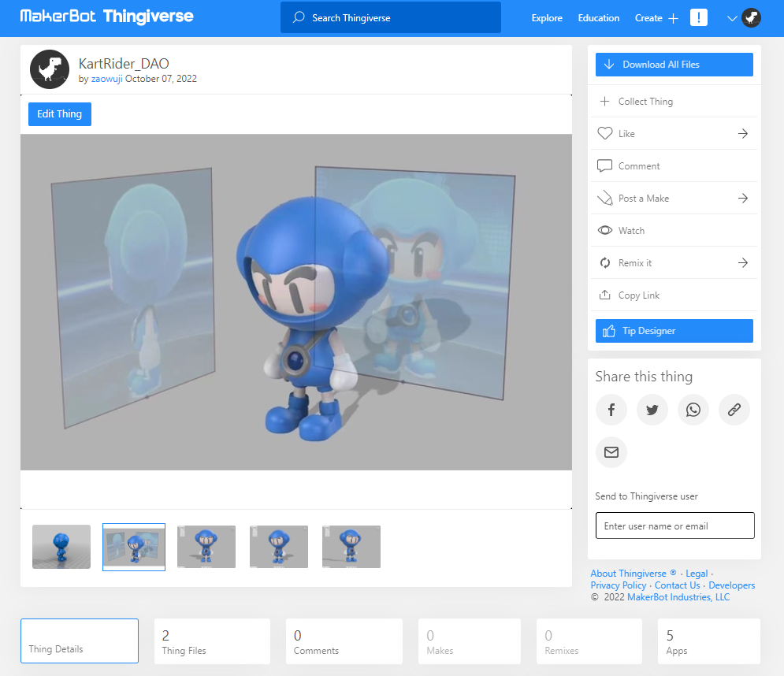Click the Like heart icon

pos(605,134)
